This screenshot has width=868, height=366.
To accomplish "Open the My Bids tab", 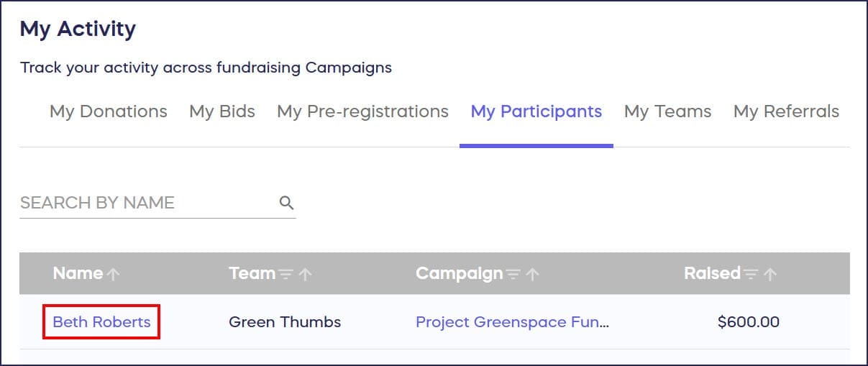I will coord(222,111).
